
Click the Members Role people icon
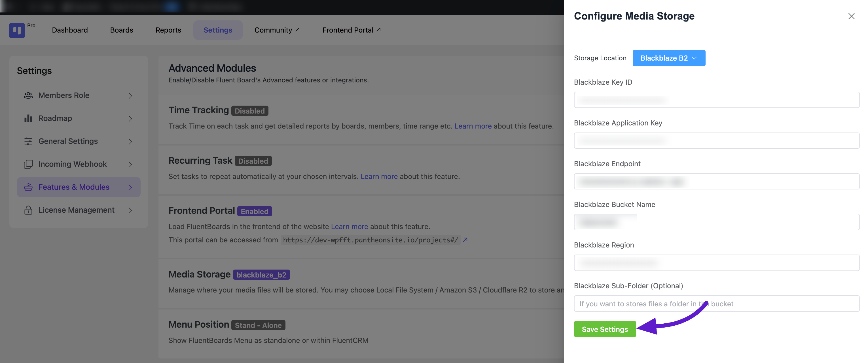tap(28, 95)
